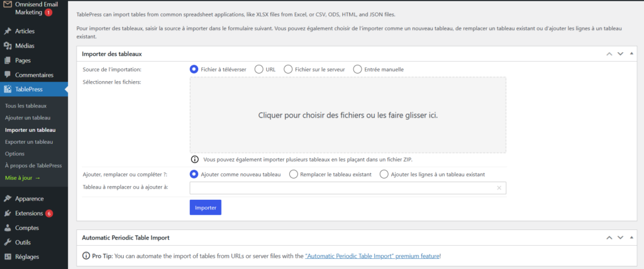Click the Apparence paintbrush icon
Screen dimensions: 644x269
pos(8,199)
